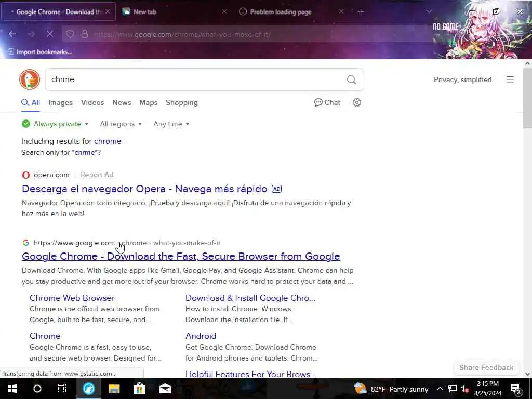Switch to Videos results
532x399 pixels.
pos(92,102)
